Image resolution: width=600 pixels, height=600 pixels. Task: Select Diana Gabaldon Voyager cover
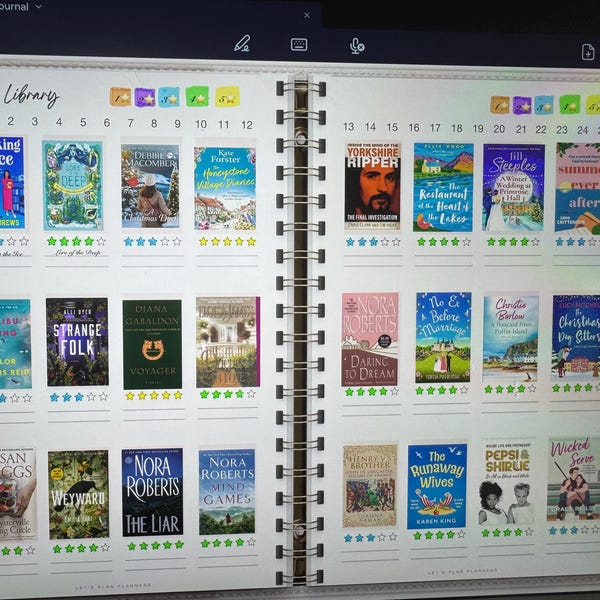152,344
